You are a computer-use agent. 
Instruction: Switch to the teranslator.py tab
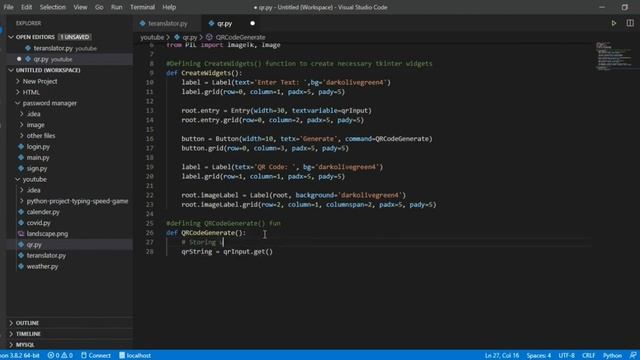167,23
